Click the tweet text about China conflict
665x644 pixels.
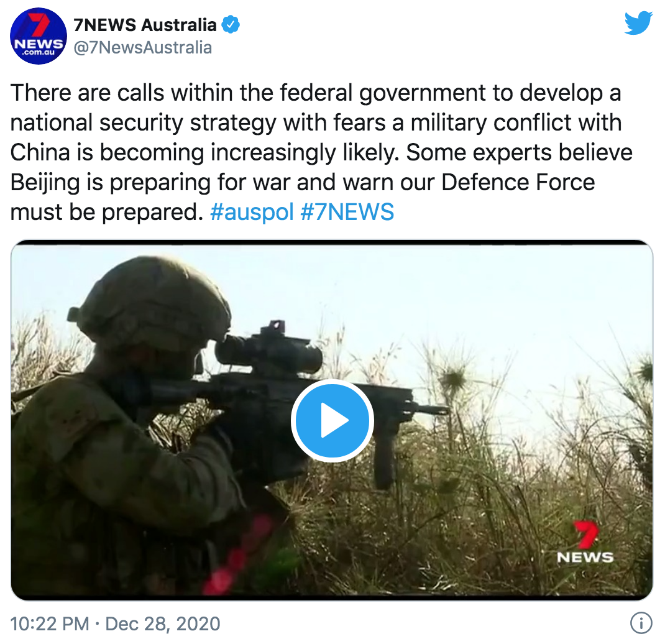pyautogui.click(x=321, y=152)
